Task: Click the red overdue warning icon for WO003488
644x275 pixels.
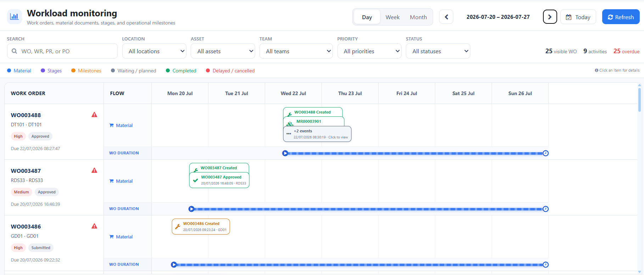Action: click(94, 115)
